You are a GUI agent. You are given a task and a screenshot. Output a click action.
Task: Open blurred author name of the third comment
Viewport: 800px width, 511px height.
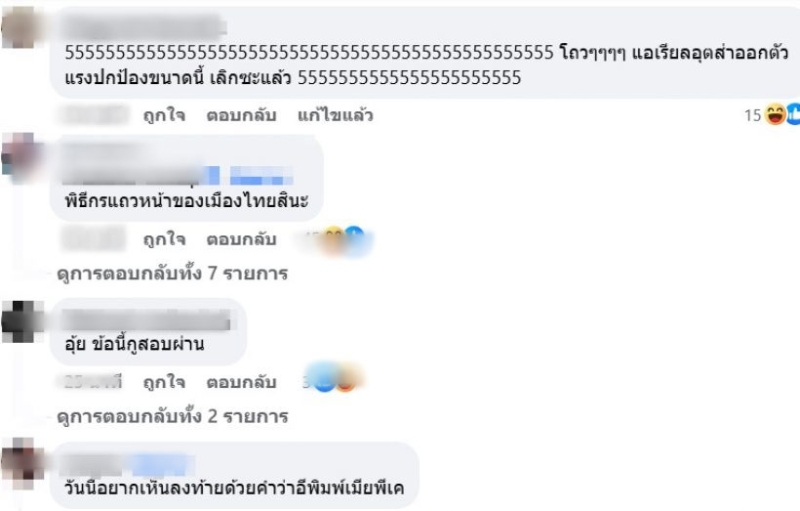[146, 320]
